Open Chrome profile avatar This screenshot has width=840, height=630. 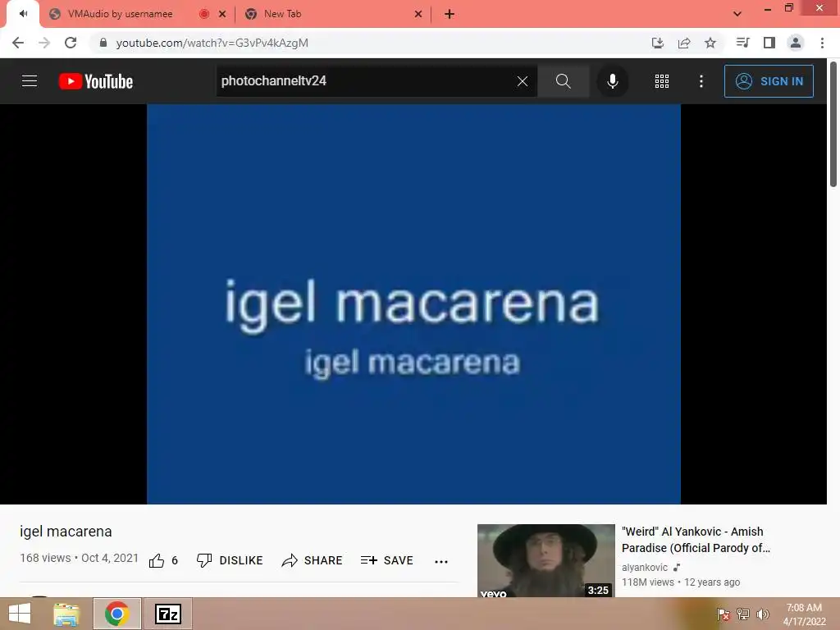[x=796, y=43]
